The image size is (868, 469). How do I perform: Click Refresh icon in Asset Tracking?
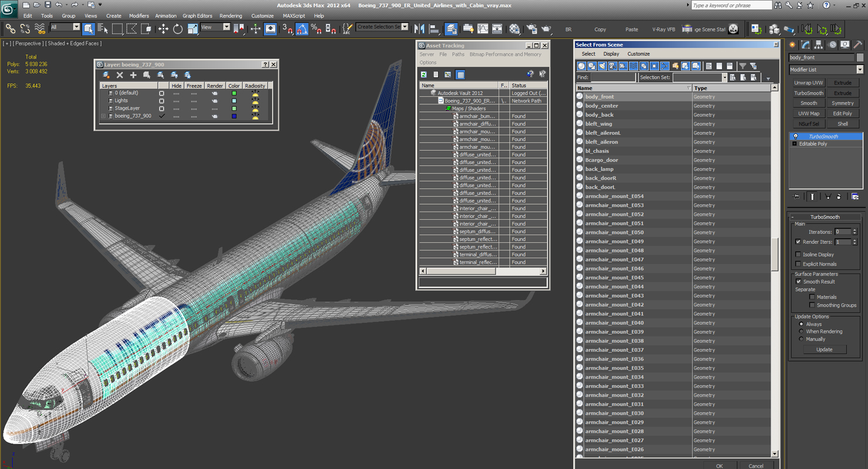point(423,74)
